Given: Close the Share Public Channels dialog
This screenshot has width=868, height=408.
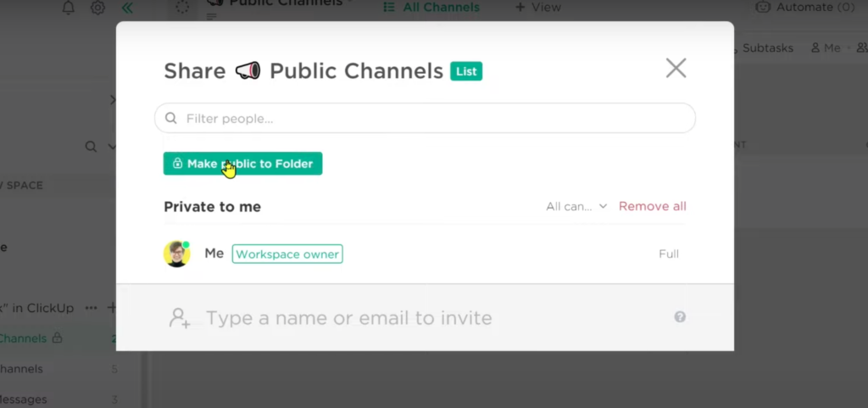Looking at the screenshot, I should coord(676,68).
